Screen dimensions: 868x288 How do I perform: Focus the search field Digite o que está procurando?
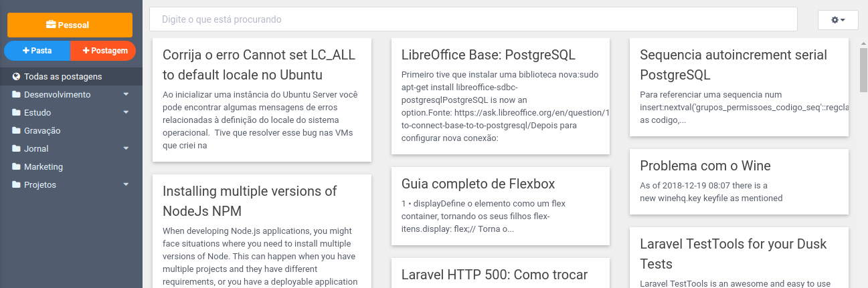(473, 19)
